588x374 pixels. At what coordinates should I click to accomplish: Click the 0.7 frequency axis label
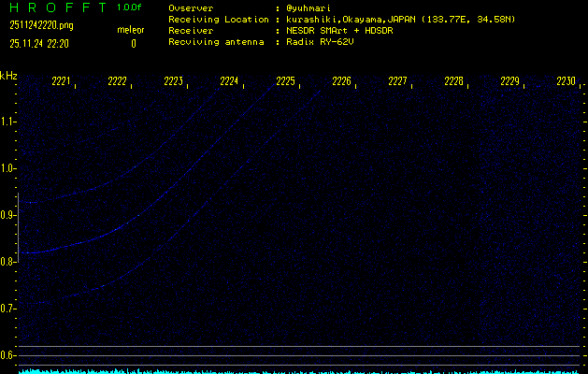click(x=8, y=309)
